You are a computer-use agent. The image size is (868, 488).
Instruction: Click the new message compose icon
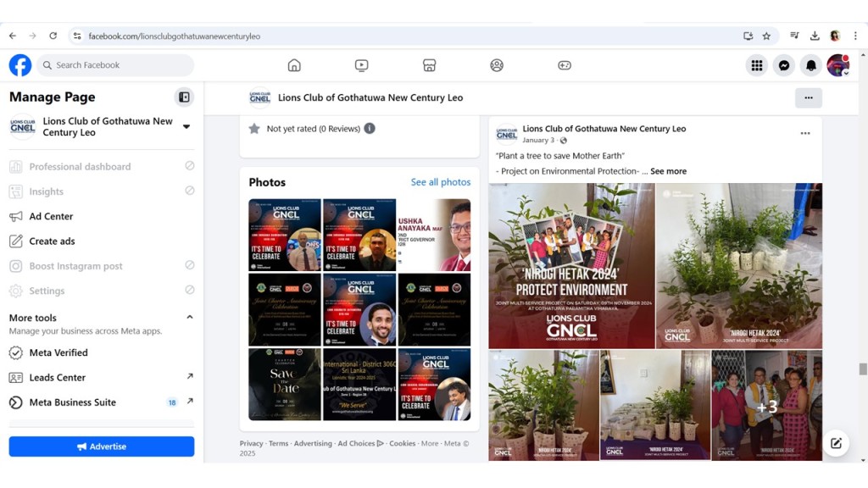(x=836, y=443)
